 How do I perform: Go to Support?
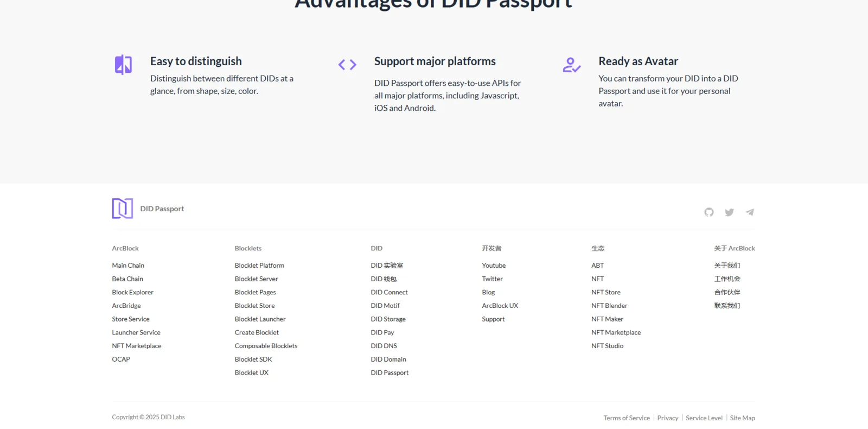click(x=493, y=319)
